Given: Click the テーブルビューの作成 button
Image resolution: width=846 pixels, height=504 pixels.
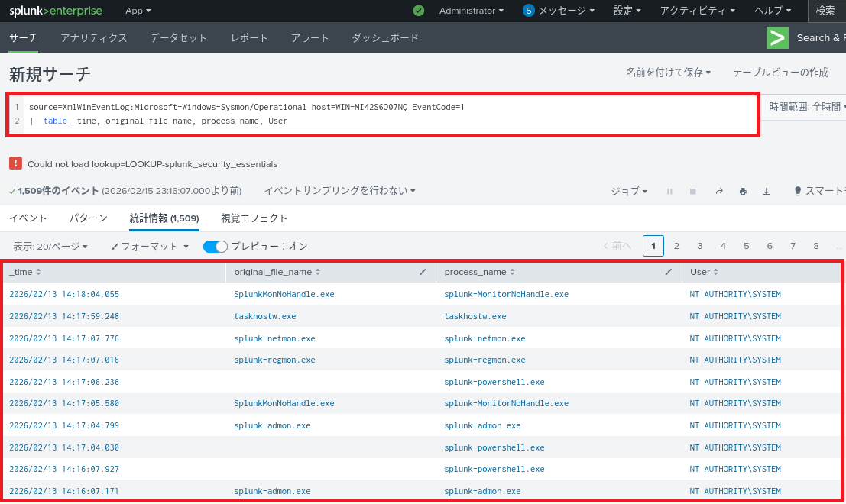Looking at the screenshot, I should pyautogui.click(x=780, y=72).
